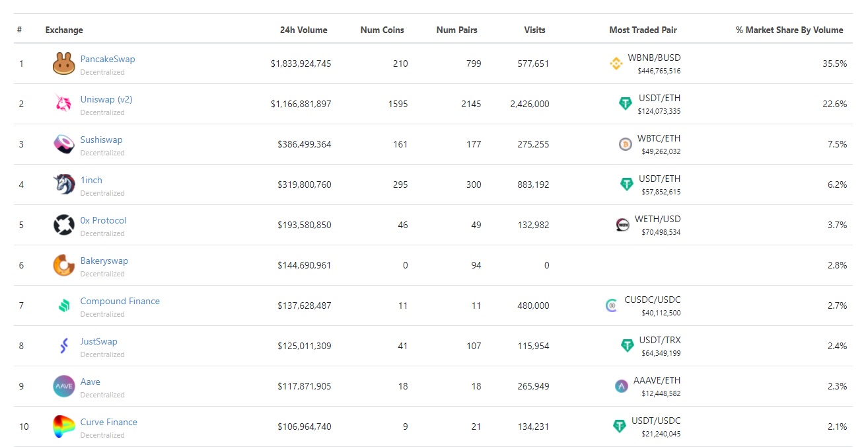The height and width of the screenshot is (447, 868).
Task: Click the Aave round logo
Action: (64, 386)
